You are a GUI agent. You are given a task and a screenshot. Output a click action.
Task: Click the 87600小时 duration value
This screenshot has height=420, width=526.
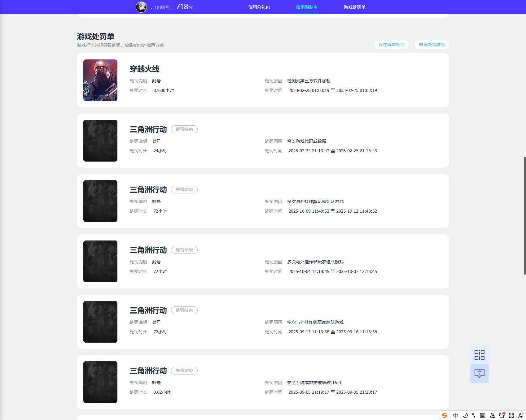coord(164,90)
